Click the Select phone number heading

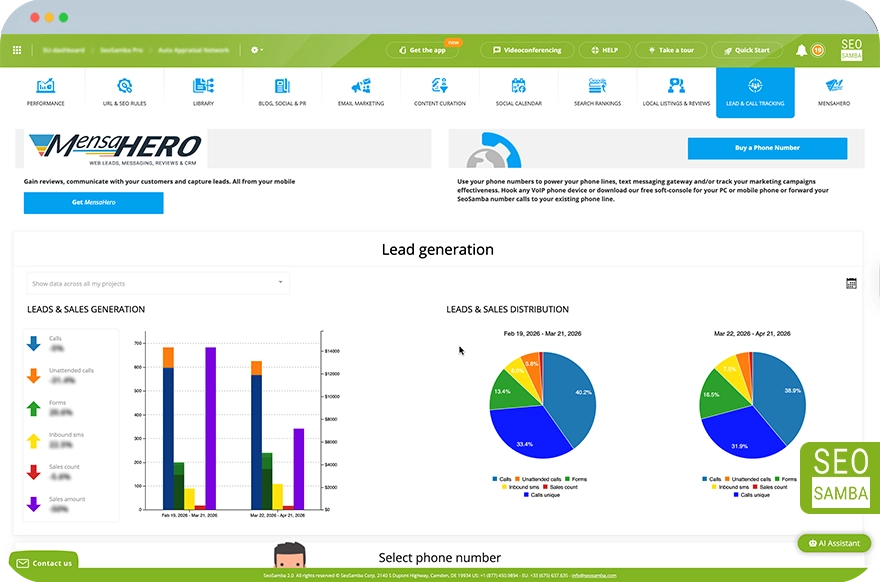[x=439, y=558]
